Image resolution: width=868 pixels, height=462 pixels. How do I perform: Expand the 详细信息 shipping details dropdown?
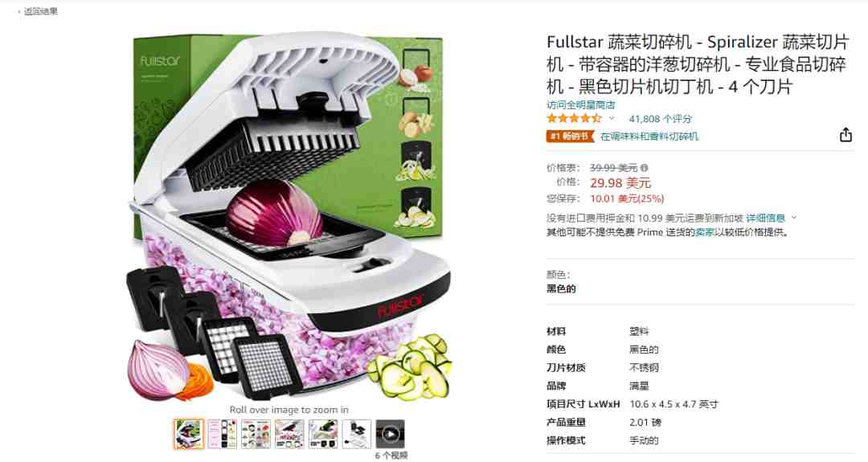(x=771, y=218)
